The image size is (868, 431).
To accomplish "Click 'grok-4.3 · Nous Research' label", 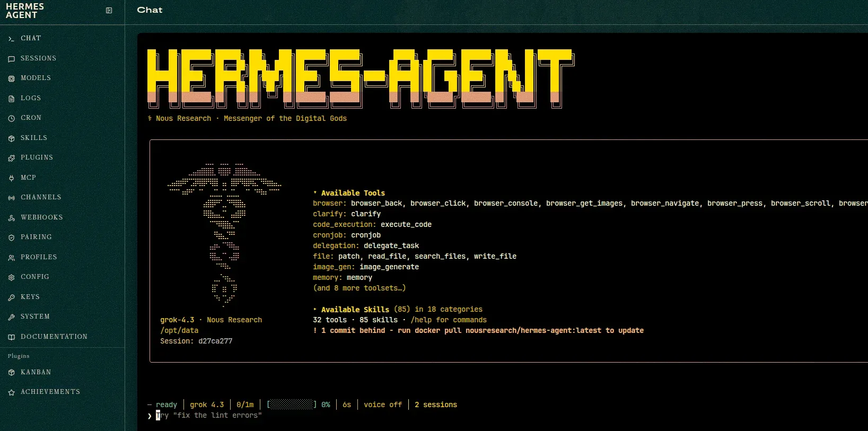I will [x=211, y=320].
